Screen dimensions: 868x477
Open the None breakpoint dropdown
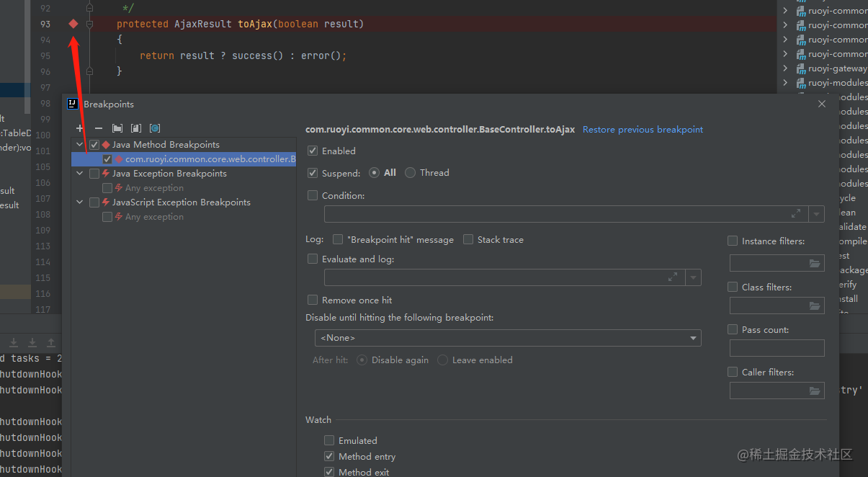tap(692, 337)
